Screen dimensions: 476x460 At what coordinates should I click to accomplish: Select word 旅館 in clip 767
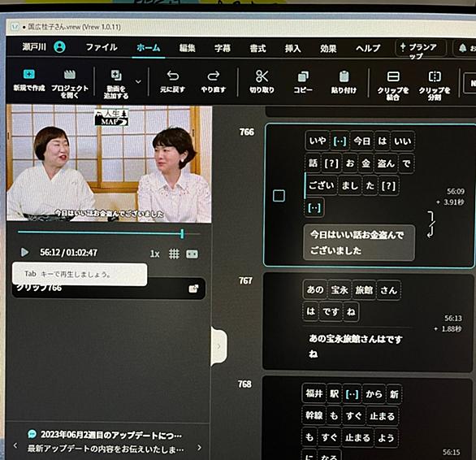pyautogui.click(x=364, y=290)
